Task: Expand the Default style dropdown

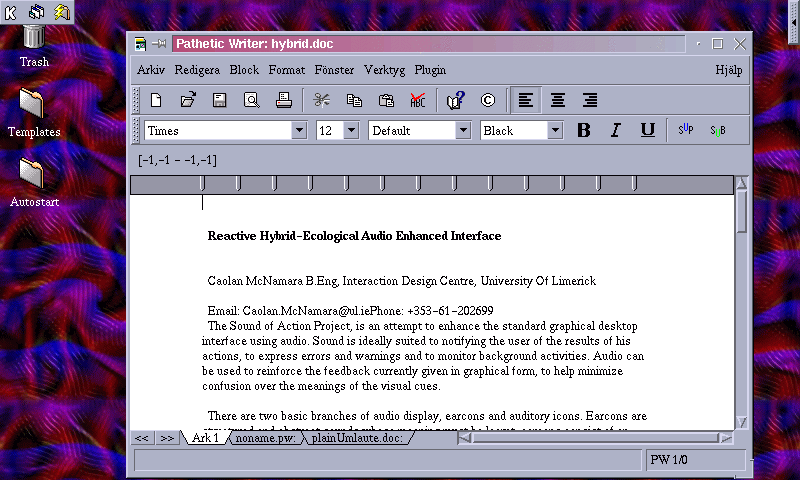Action: (x=463, y=131)
